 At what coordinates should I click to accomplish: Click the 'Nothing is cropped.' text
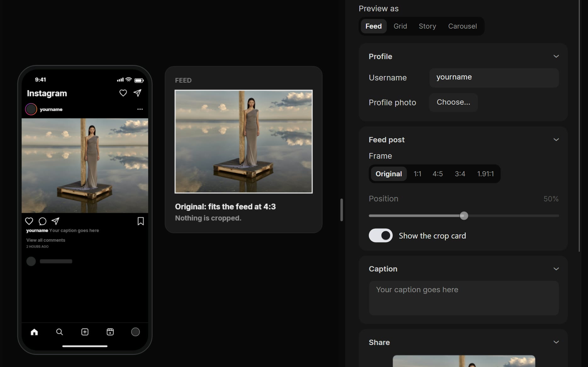tap(208, 218)
